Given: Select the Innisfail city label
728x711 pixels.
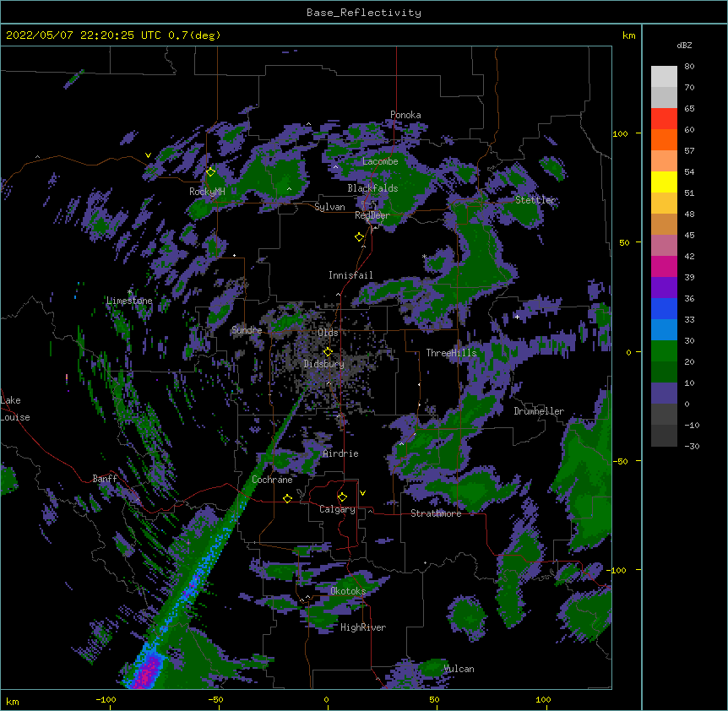Looking at the screenshot, I should (350, 275).
